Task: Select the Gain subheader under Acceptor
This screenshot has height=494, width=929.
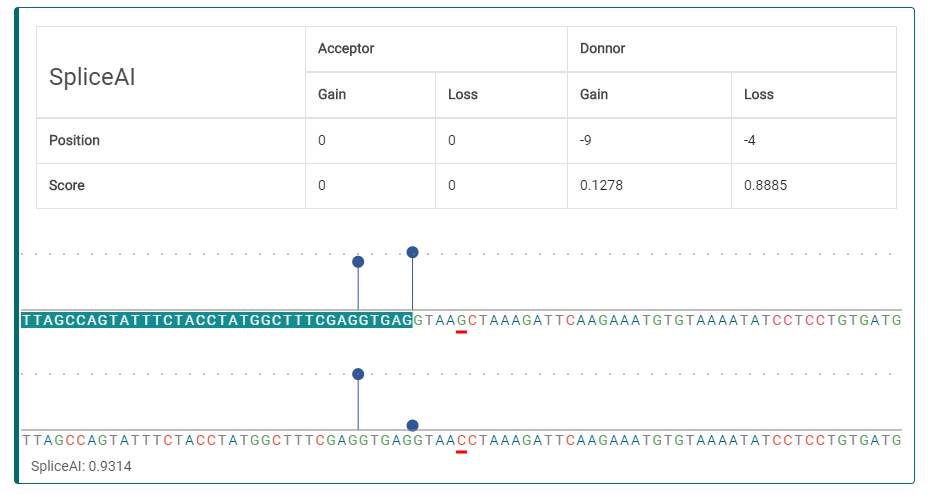Action: [332, 94]
